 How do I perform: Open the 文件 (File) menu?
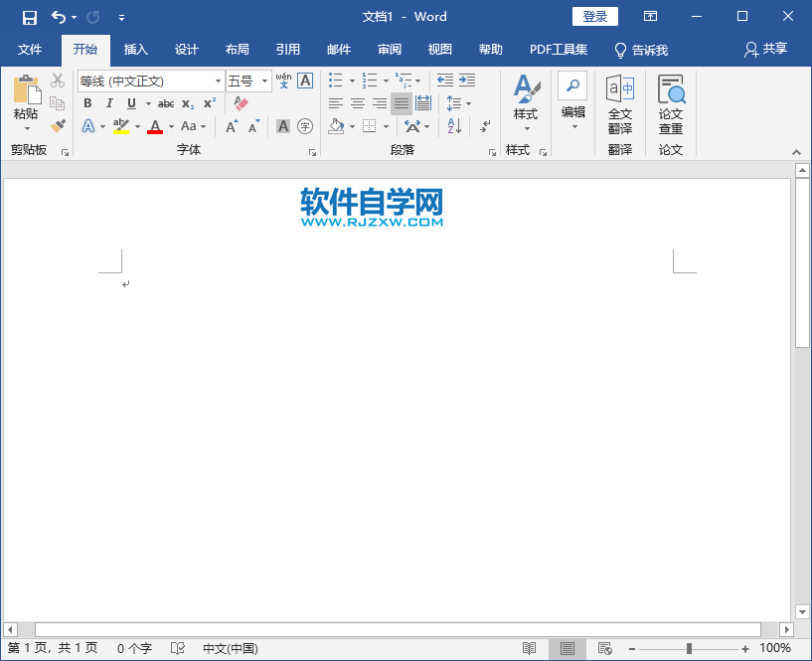coord(31,50)
